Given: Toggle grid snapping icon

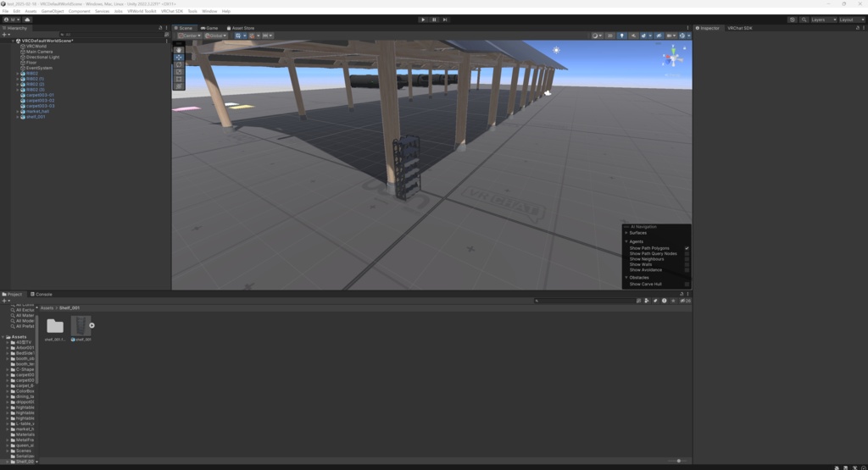Looking at the screenshot, I should click(253, 36).
